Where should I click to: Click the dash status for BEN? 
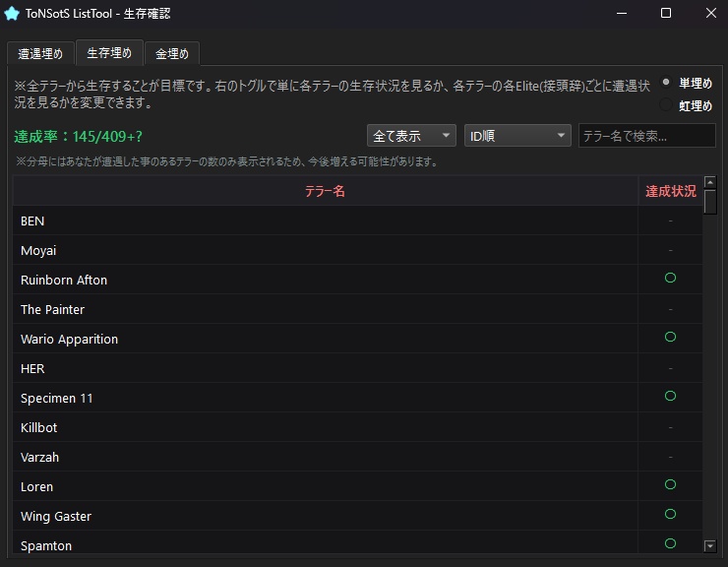[x=670, y=220]
